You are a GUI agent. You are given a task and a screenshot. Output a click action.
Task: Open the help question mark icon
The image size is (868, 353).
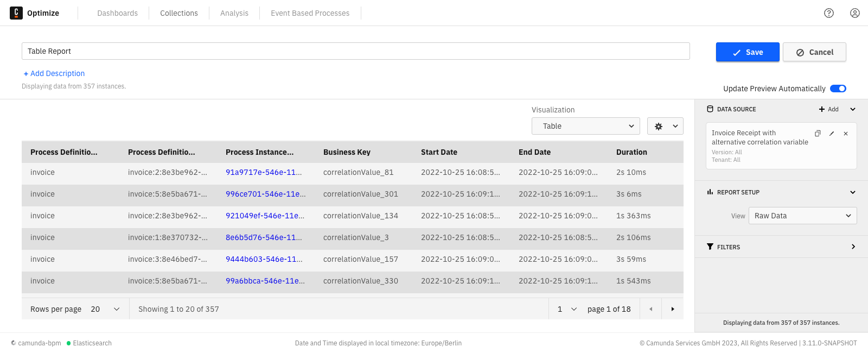click(x=829, y=13)
